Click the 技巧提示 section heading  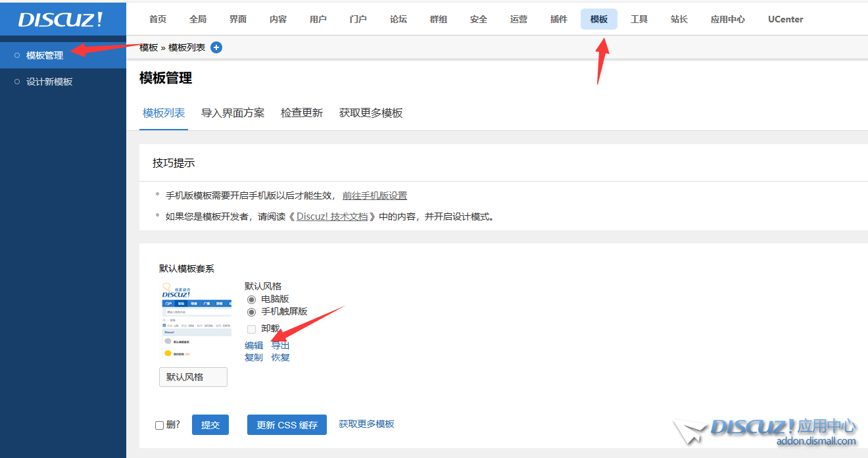[x=174, y=163]
